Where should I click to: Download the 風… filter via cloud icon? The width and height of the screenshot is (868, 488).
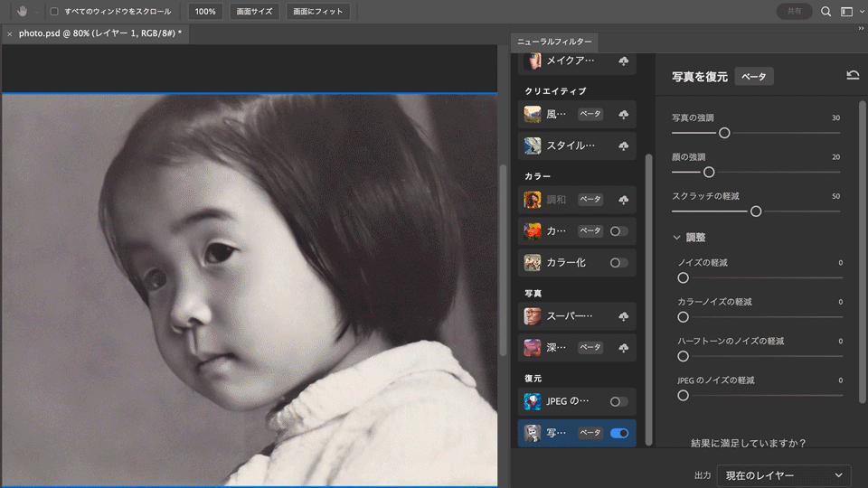point(623,115)
